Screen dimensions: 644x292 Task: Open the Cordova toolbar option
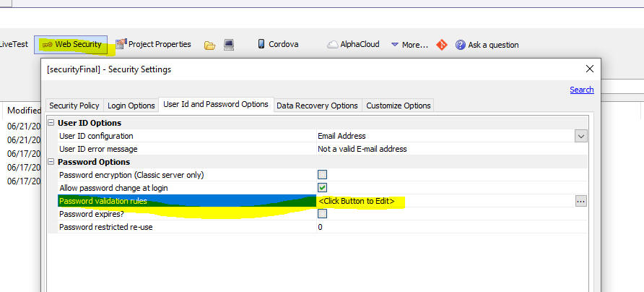[x=278, y=44]
